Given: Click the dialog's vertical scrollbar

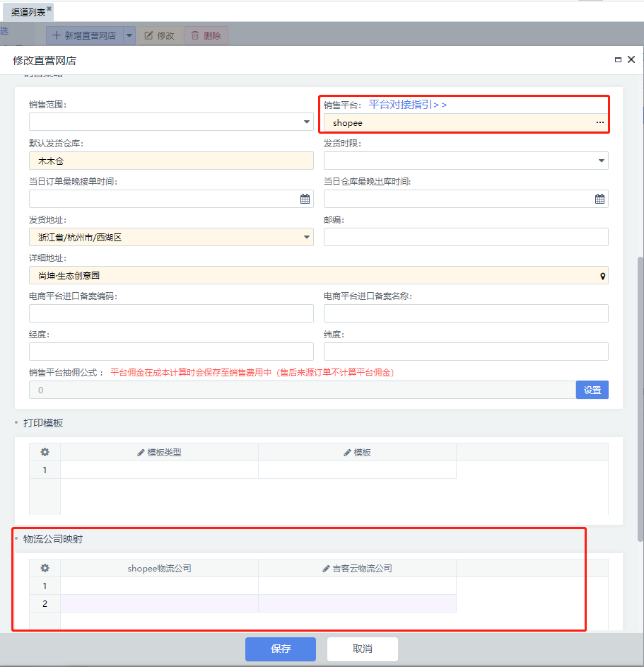Looking at the screenshot, I should pos(640,396).
